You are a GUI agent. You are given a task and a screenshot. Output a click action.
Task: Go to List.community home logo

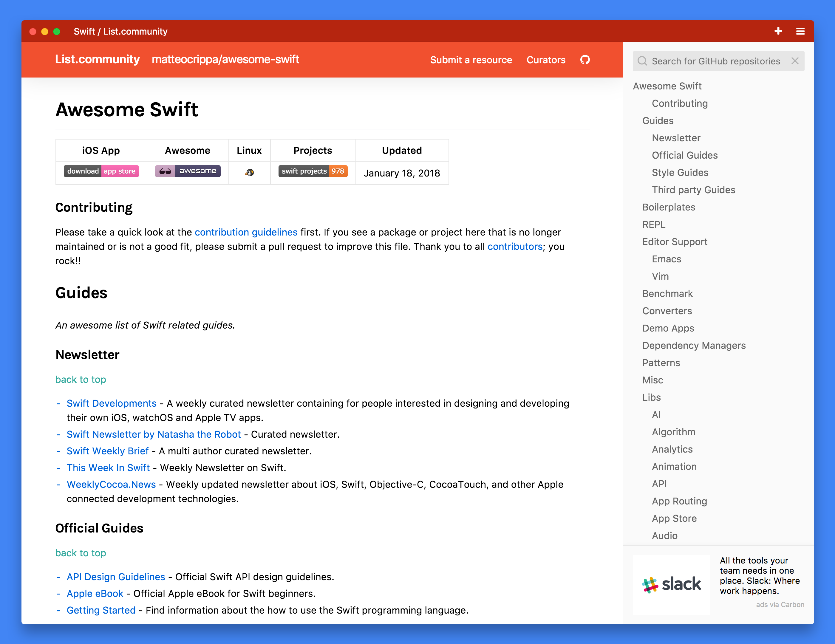98,59
